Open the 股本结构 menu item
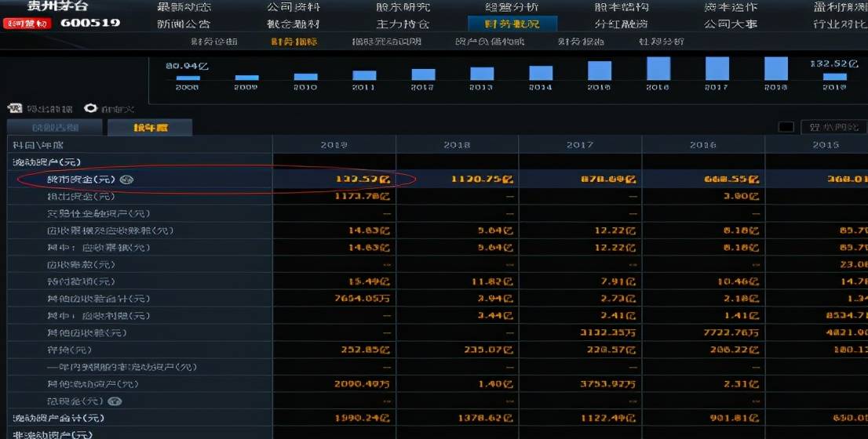The height and width of the screenshot is (439, 868). pos(621,7)
